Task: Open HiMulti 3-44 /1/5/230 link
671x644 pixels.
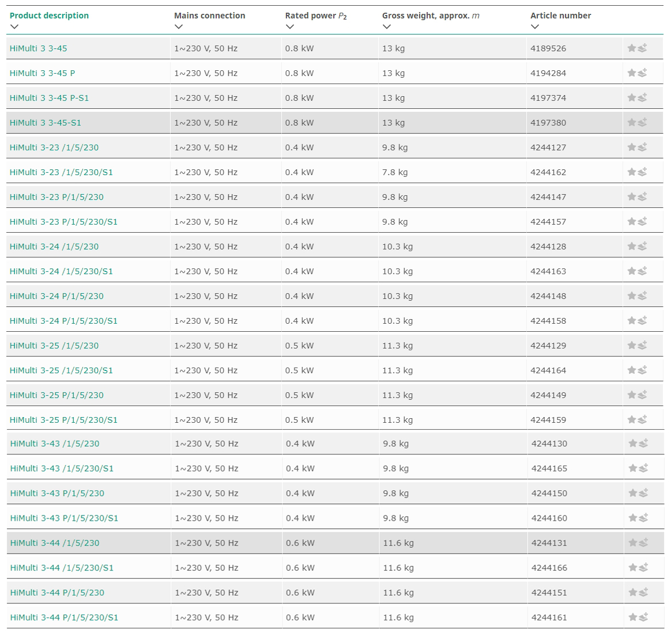Action: pyautogui.click(x=55, y=544)
